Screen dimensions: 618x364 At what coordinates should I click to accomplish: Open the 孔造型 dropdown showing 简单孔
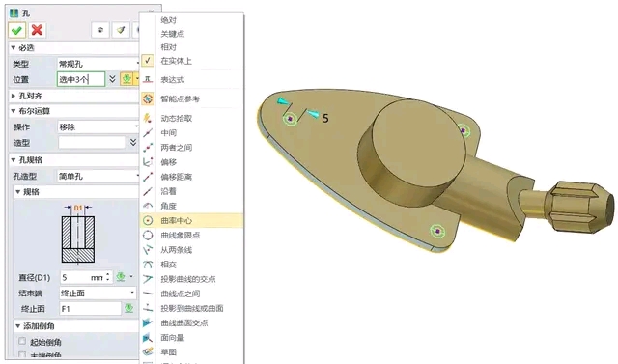[x=98, y=176]
